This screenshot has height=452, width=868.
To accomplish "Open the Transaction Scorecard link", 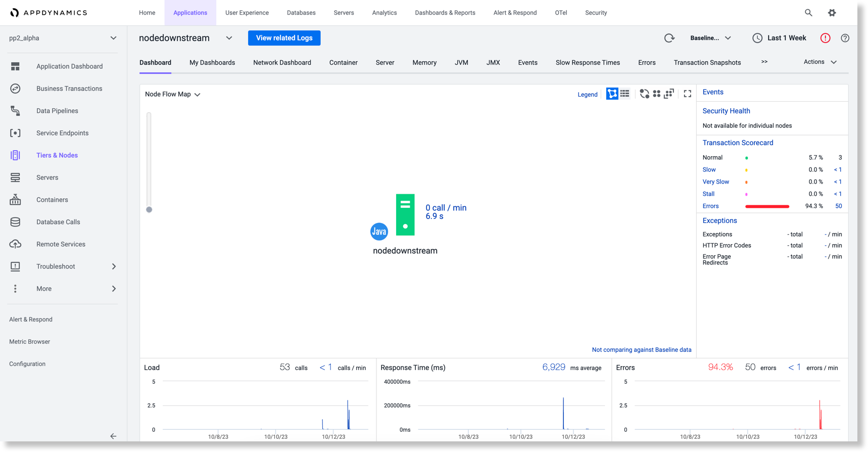I will 738,143.
